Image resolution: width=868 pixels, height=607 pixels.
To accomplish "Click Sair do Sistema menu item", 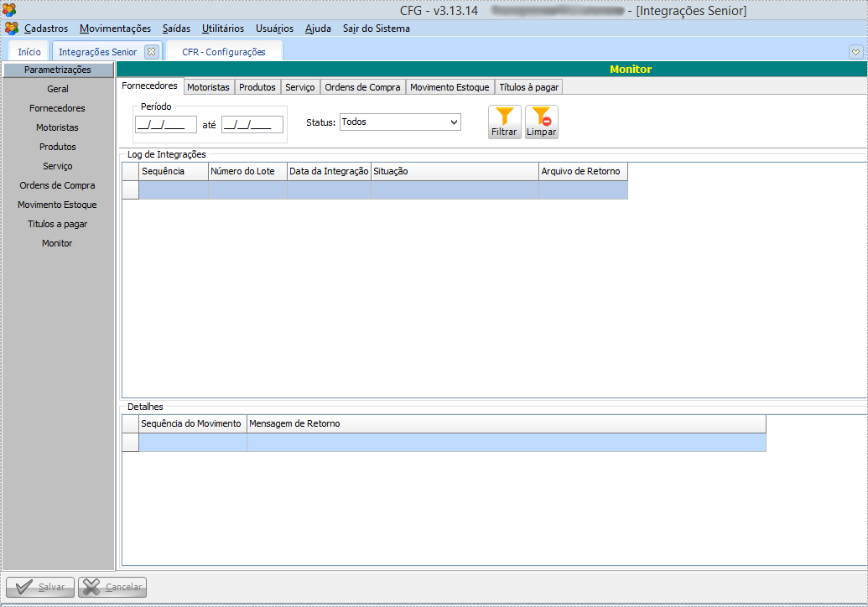I will 377,29.
